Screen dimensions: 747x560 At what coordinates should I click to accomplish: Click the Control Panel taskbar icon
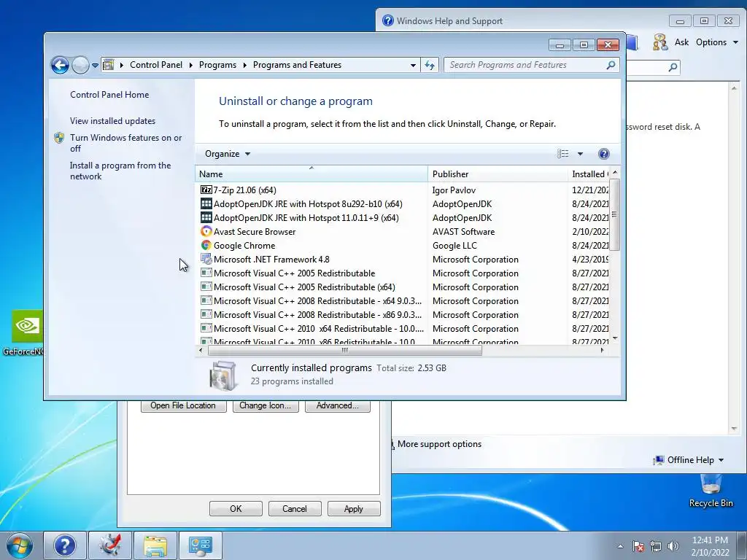pos(201,545)
